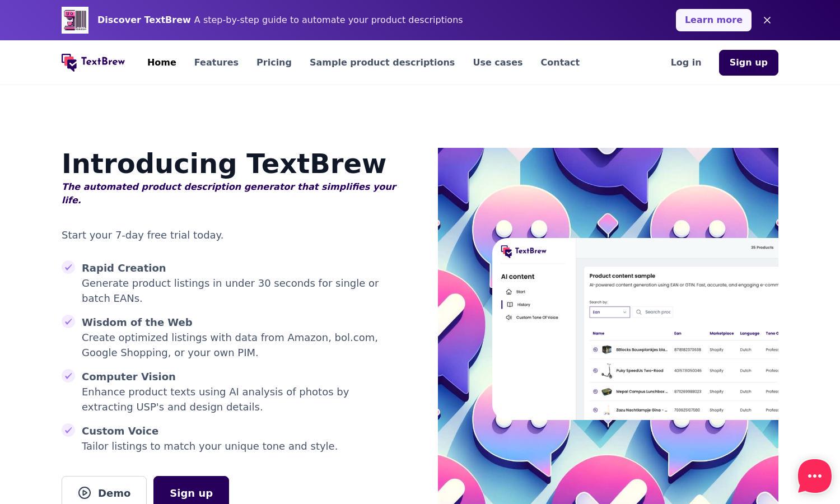Click the Name column header

tap(599, 333)
